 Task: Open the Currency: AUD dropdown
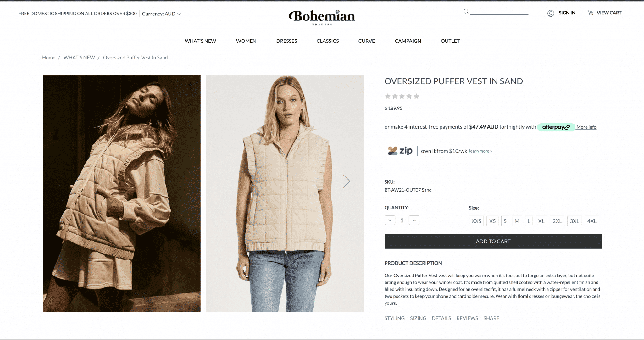pyautogui.click(x=161, y=14)
